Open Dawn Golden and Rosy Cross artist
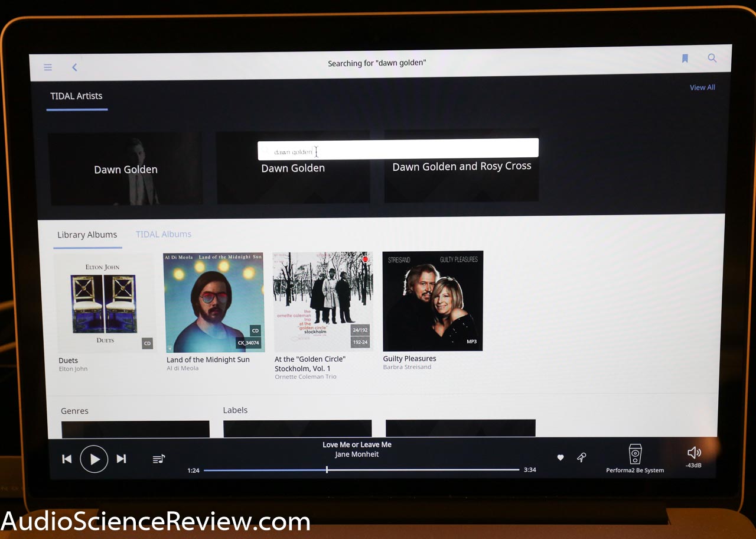 (x=461, y=166)
